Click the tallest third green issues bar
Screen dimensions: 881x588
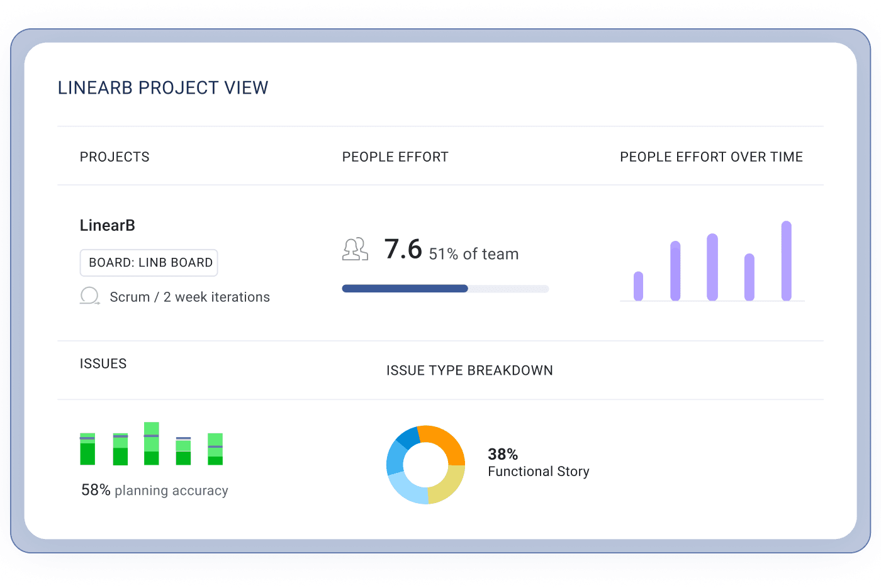(x=152, y=443)
